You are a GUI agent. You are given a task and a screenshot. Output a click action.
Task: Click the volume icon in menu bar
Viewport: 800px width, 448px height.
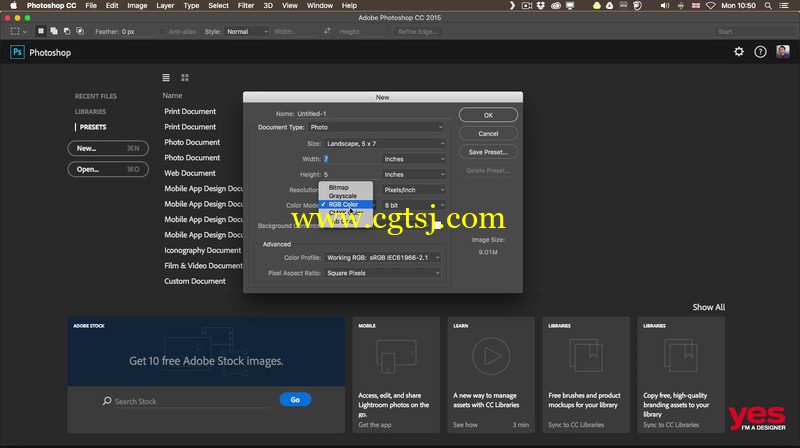665,6
